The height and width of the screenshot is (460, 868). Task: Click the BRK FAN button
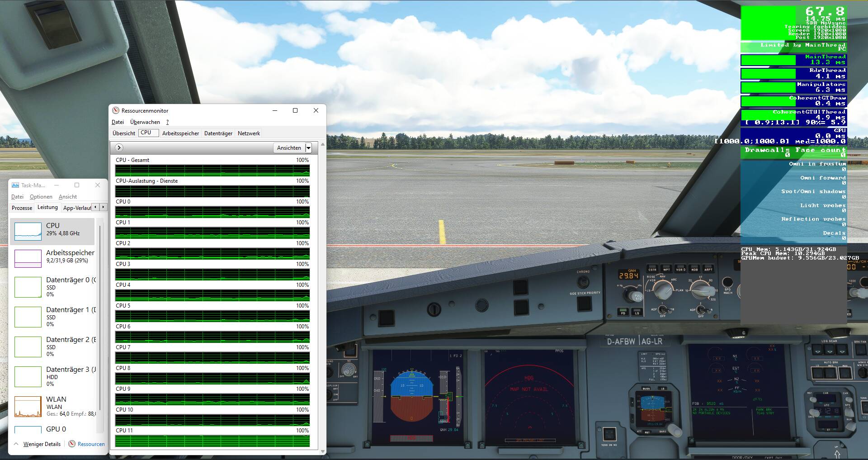tap(860, 351)
